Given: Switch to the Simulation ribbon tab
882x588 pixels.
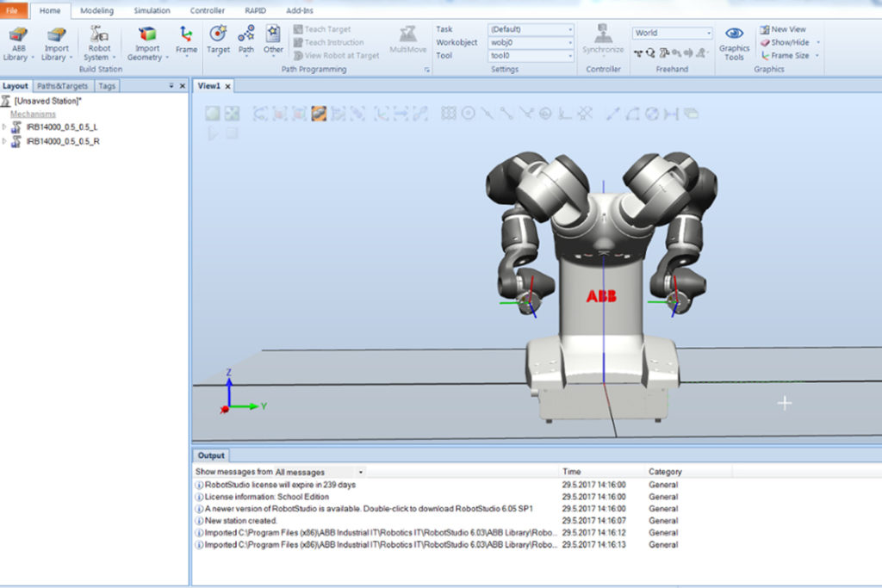Looking at the screenshot, I should [152, 10].
